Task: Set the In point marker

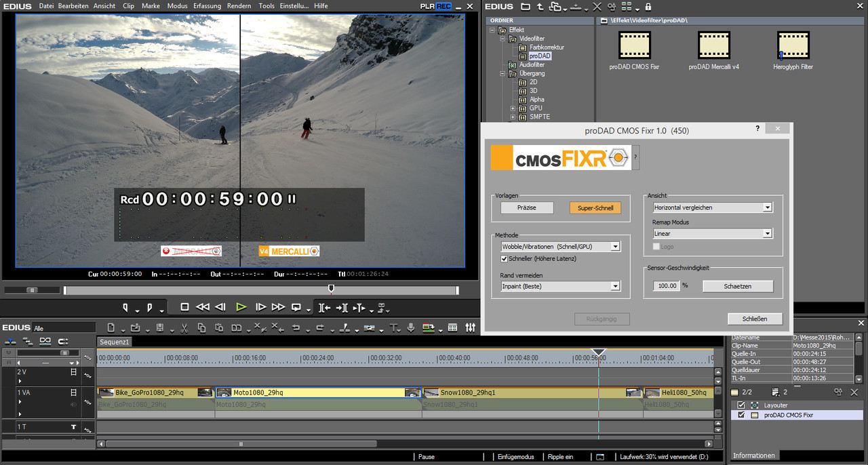Action: point(126,308)
